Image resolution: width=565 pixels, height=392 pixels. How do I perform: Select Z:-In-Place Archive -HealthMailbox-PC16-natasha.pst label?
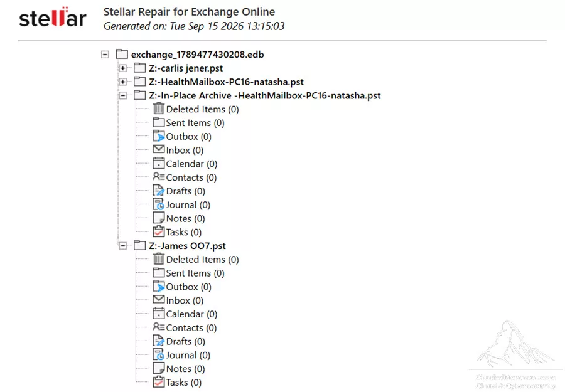tap(265, 96)
